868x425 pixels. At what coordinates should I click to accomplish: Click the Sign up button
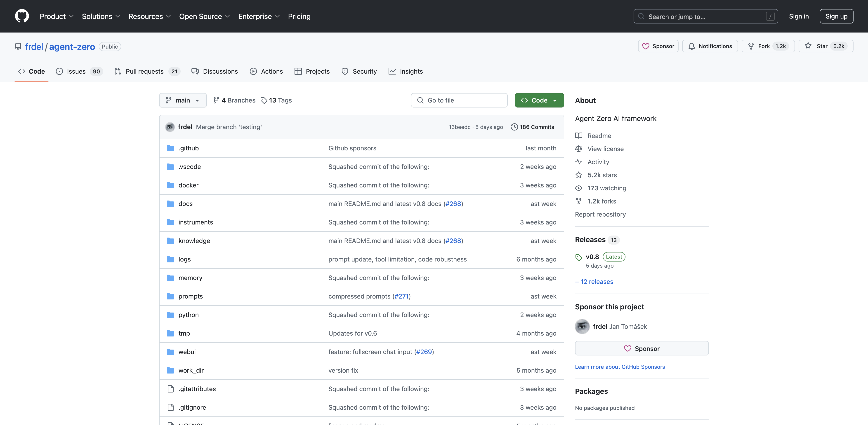(x=836, y=16)
